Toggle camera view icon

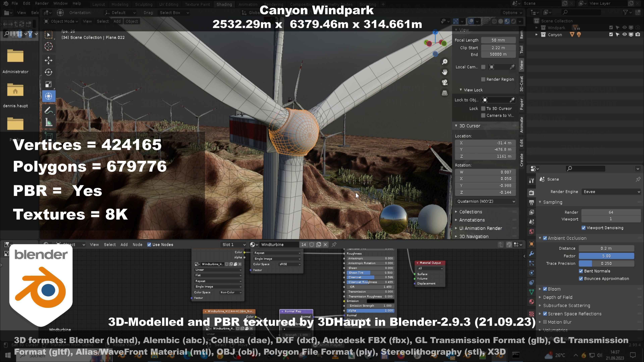(444, 82)
